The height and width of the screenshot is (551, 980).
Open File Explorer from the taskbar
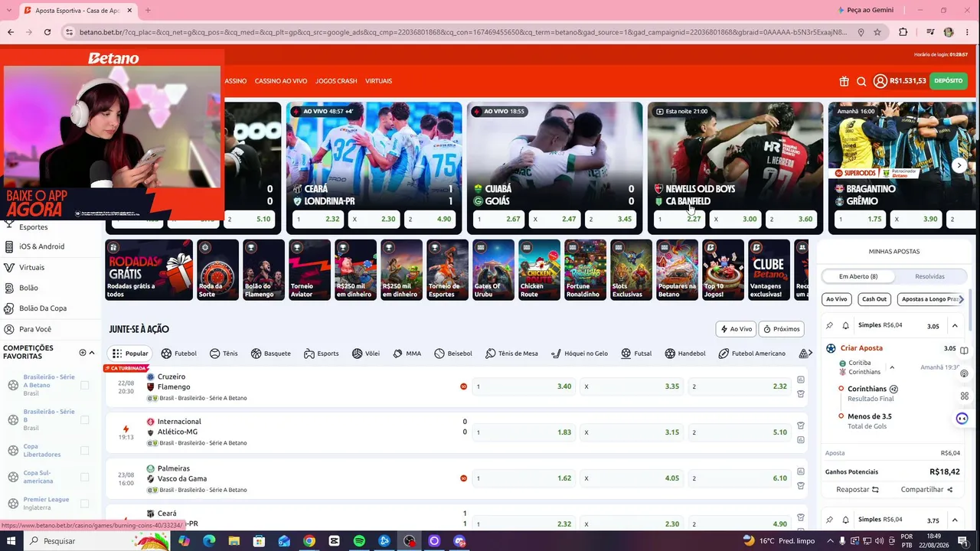tap(234, 541)
